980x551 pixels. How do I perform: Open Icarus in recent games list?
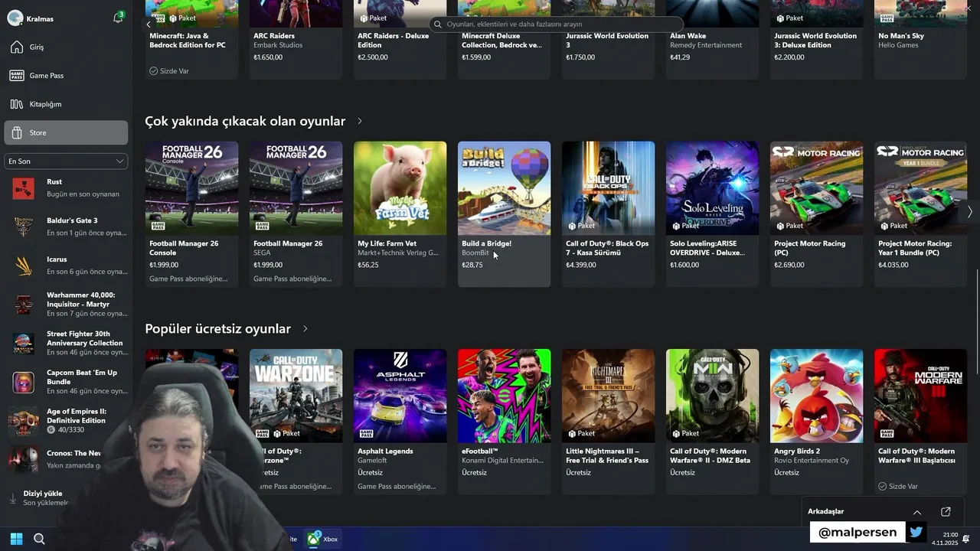click(x=66, y=266)
